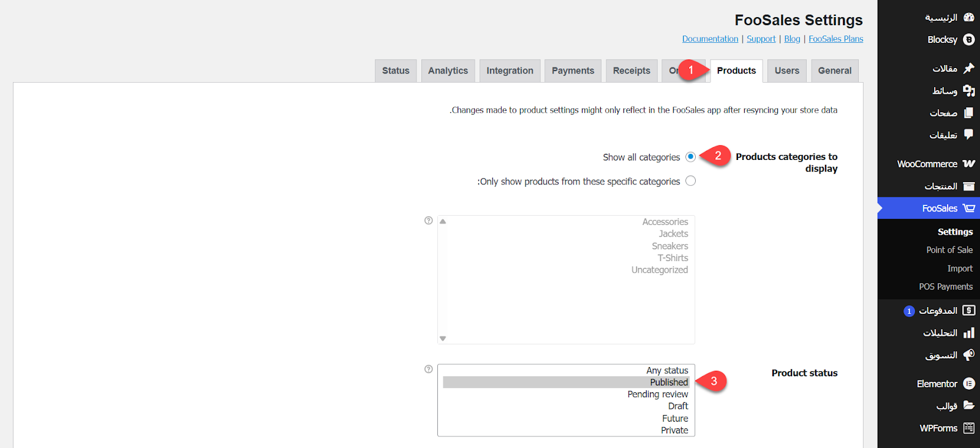Select the Show all categories radio button
This screenshot has width=980, height=448.
690,157
